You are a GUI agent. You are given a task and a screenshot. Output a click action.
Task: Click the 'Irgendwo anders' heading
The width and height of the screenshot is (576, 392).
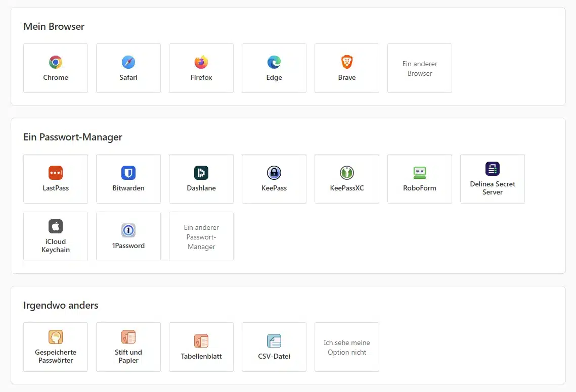[61, 306]
